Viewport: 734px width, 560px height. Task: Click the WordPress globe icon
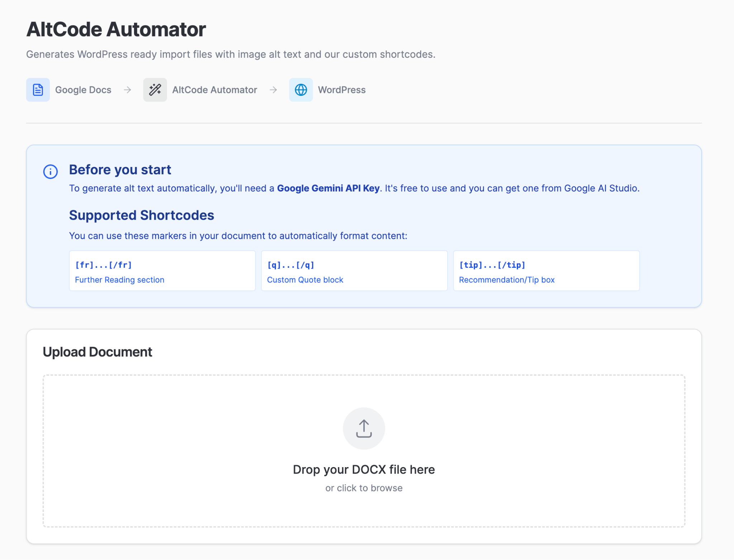pos(301,90)
